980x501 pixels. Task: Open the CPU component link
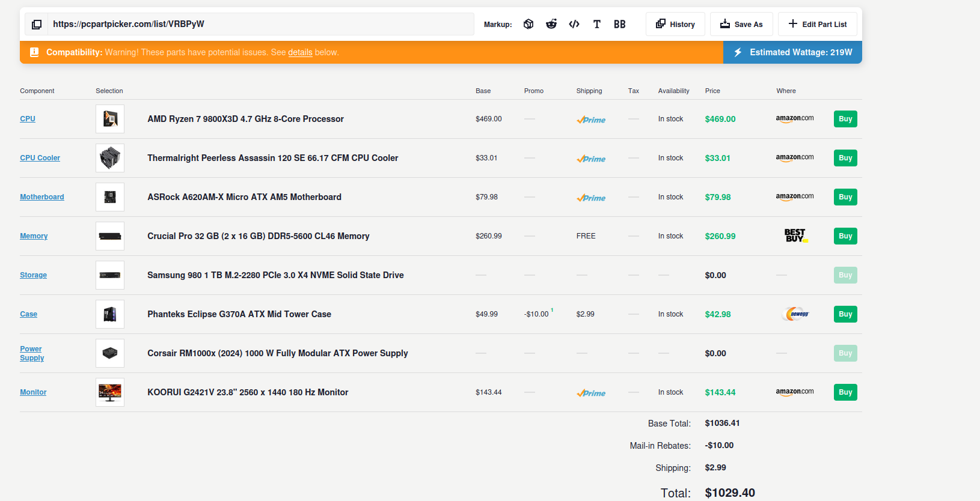tap(28, 119)
